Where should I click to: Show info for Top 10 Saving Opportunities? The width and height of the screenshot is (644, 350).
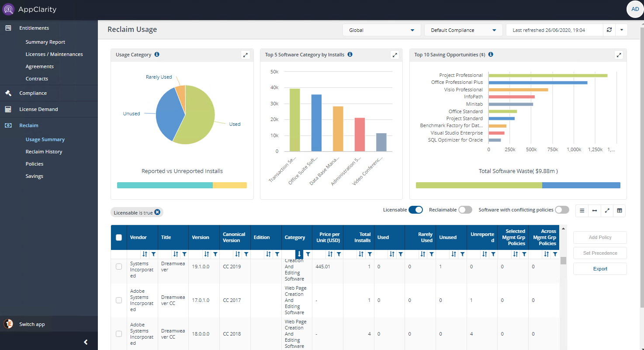pyautogui.click(x=491, y=55)
